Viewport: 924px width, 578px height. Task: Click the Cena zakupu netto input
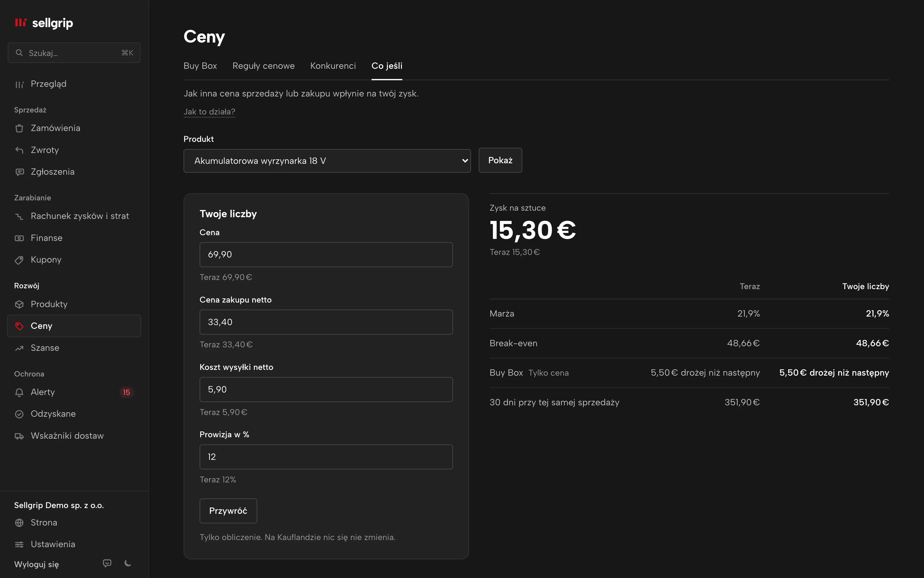[x=326, y=322]
